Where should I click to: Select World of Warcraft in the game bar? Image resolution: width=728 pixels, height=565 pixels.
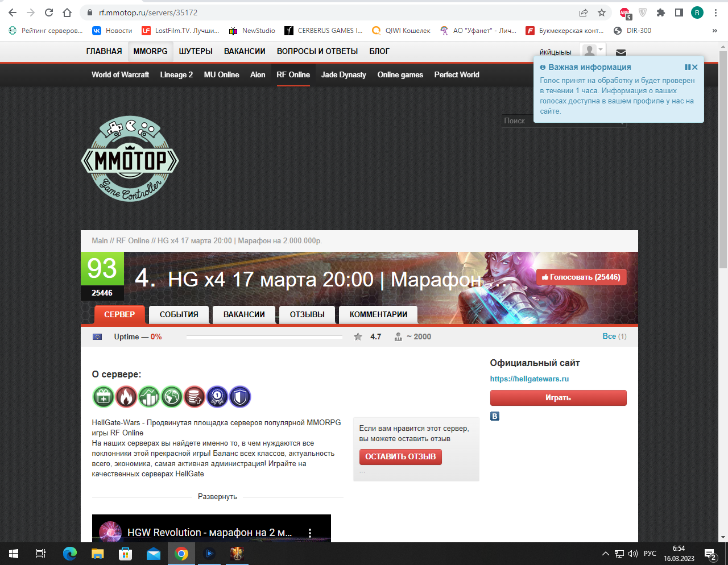click(121, 74)
